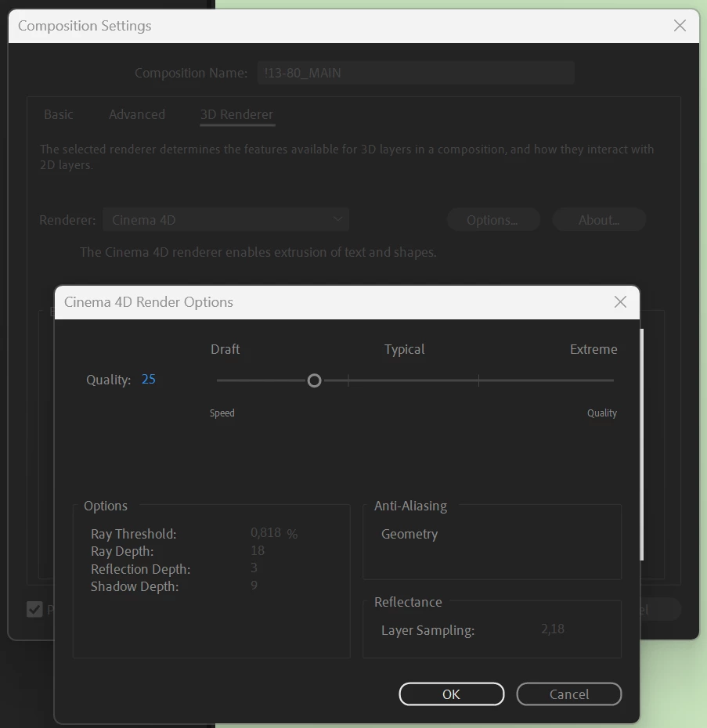The height and width of the screenshot is (728, 707).
Task: Open the Basic tab in Composition Settings
Action: [x=59, y=114]
